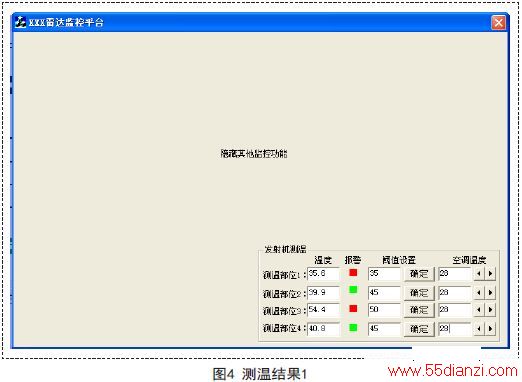
Task: Click the red alarm indicator for 测温部位1
Action: pos(353,273)
